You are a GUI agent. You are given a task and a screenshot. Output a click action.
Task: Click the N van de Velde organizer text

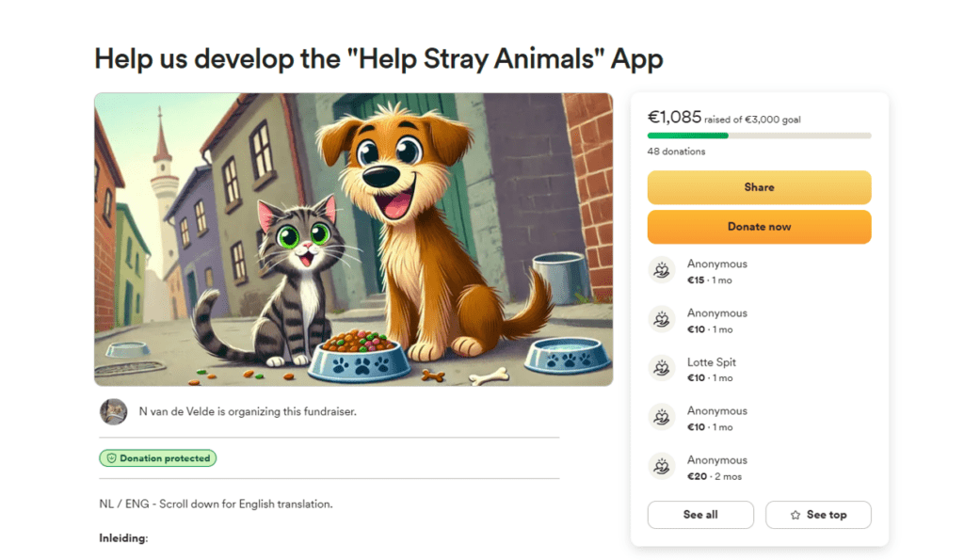[x=247, y=411]
